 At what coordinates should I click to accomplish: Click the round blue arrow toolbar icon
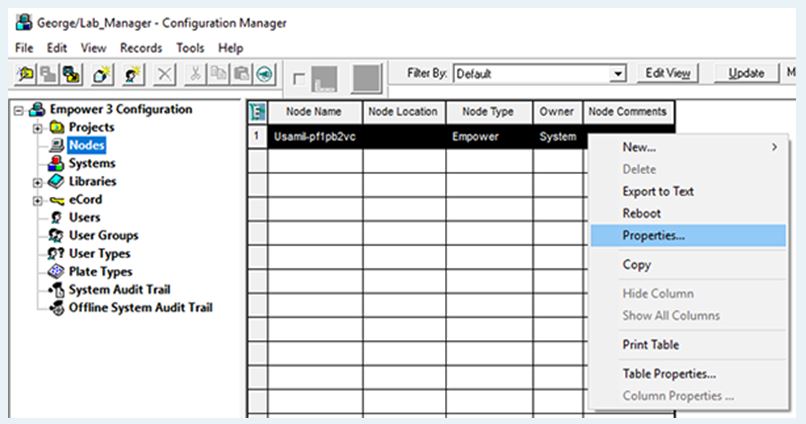pos(264,75)
